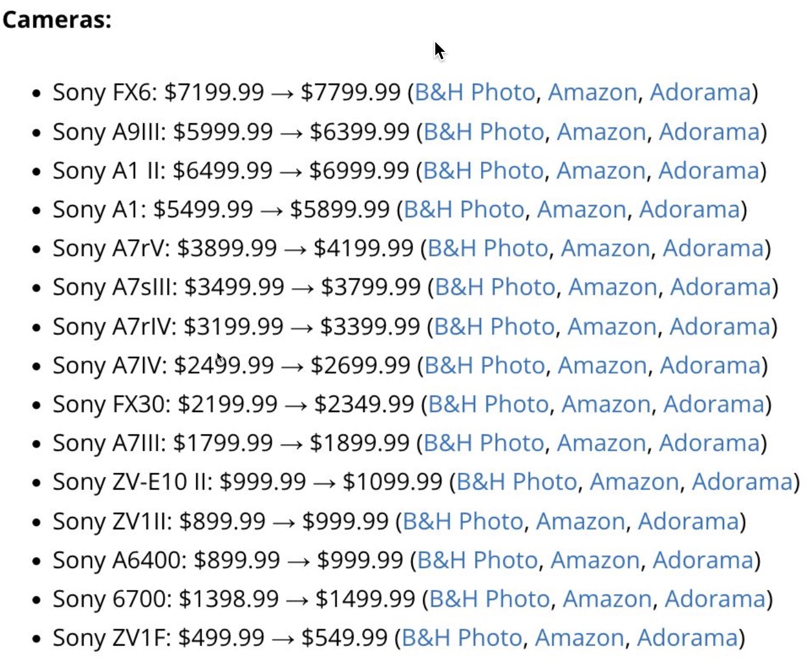Viewport: 812px width, 664px height.
Task: Click Amazon link for Sony A7rV
Action: click(606, 248)
